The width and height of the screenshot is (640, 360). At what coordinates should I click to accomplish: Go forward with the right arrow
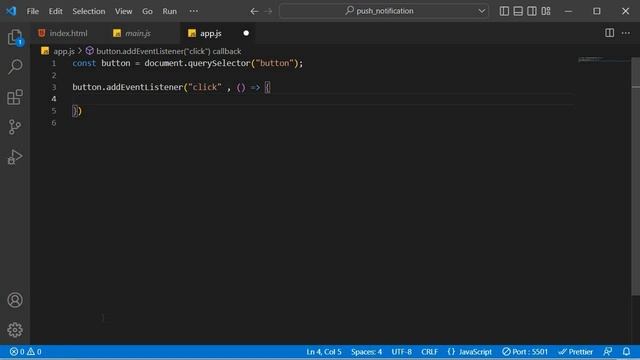tap(268, 11)
